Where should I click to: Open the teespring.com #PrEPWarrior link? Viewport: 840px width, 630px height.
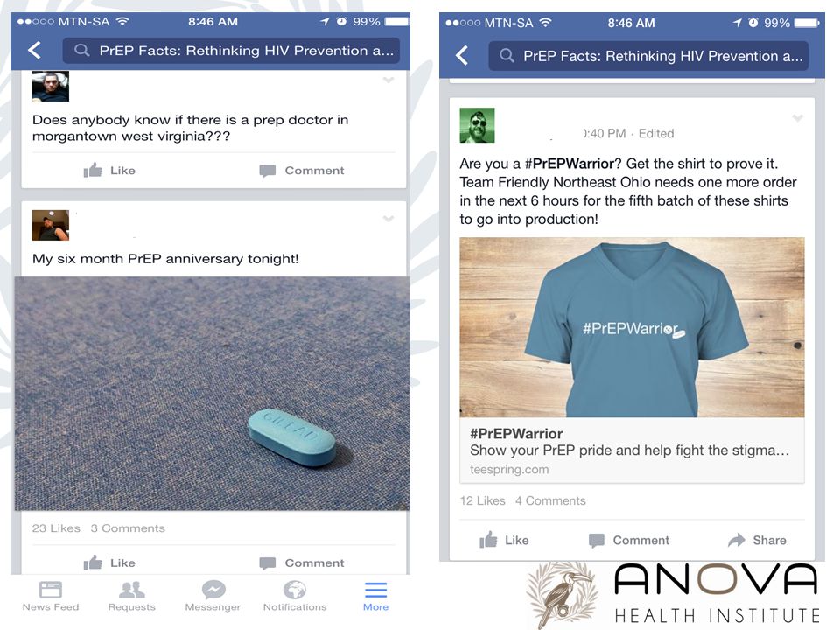632,451
